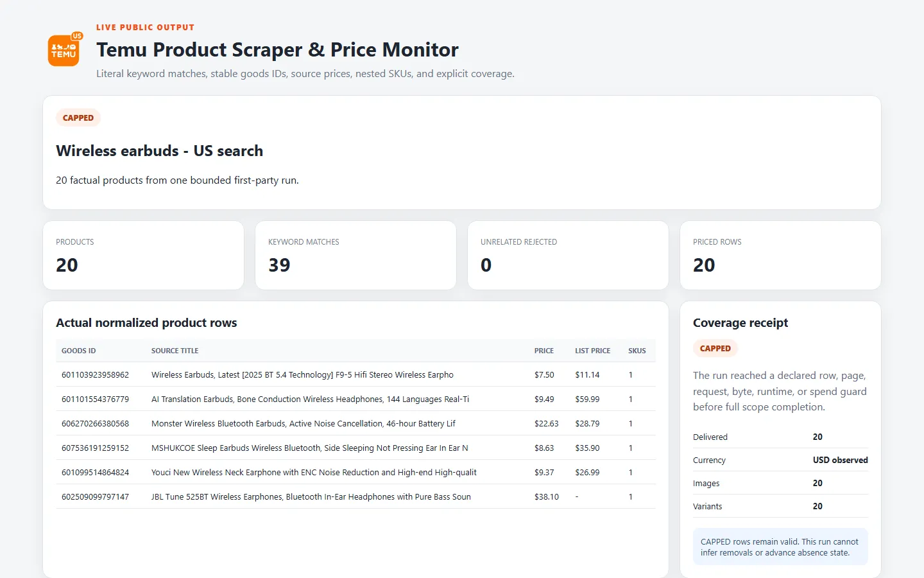Screen dimensions: 924x578
Task: Select goods ID 602509099797147
Action: (x=95, y=496)
